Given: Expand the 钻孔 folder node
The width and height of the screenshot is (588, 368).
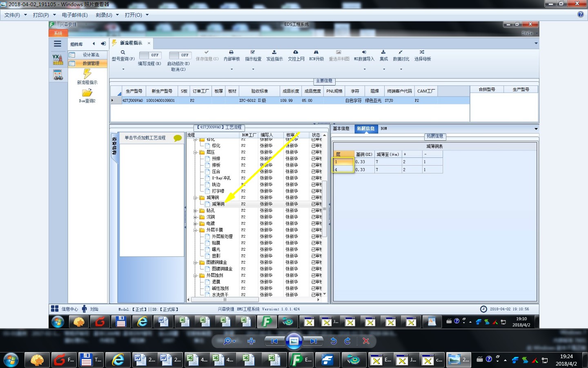Looking at the screenshot, I should (196, 211).
